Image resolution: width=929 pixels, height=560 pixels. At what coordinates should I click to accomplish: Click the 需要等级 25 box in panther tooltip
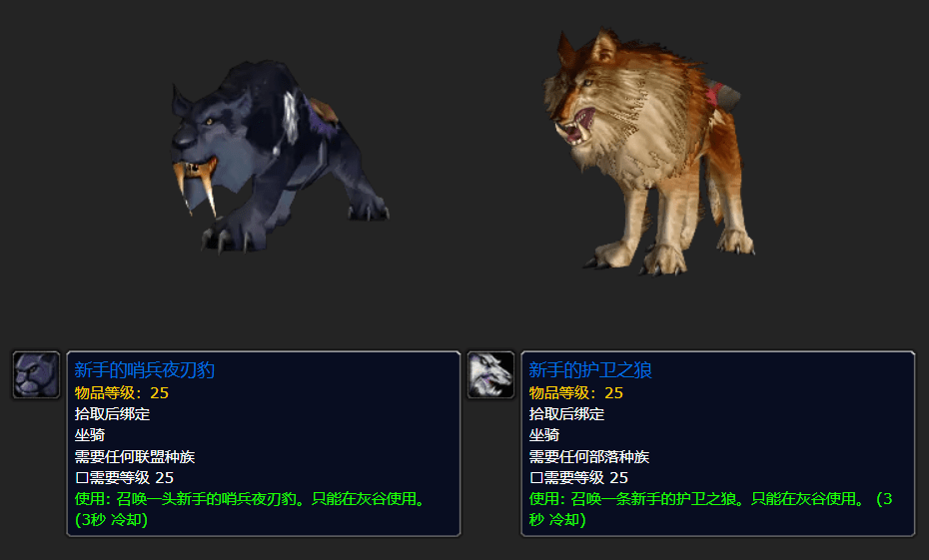click(x=81, y=478)
